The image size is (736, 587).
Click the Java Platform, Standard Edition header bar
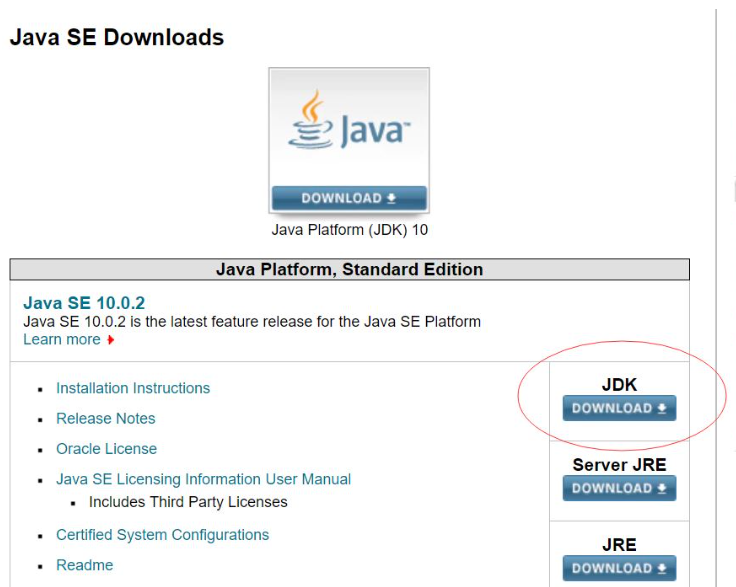click(349, 270)
